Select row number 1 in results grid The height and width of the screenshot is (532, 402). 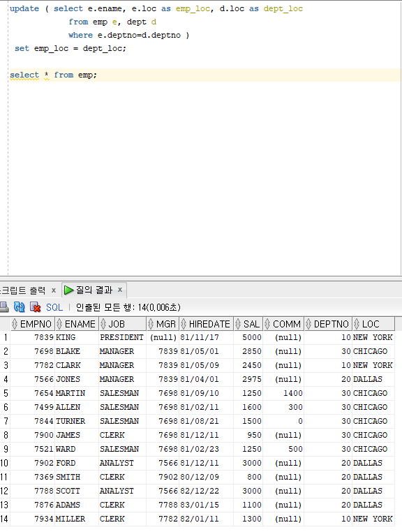[5, 338]
